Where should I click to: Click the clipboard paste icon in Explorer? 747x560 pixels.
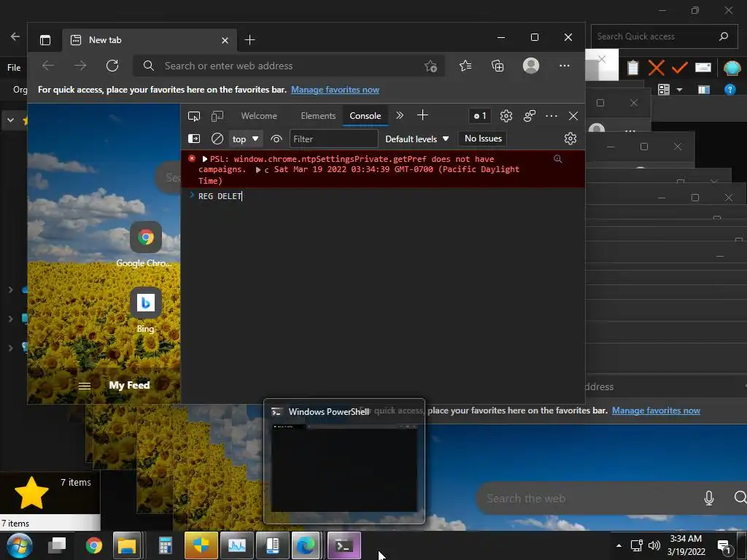[632, 68]
